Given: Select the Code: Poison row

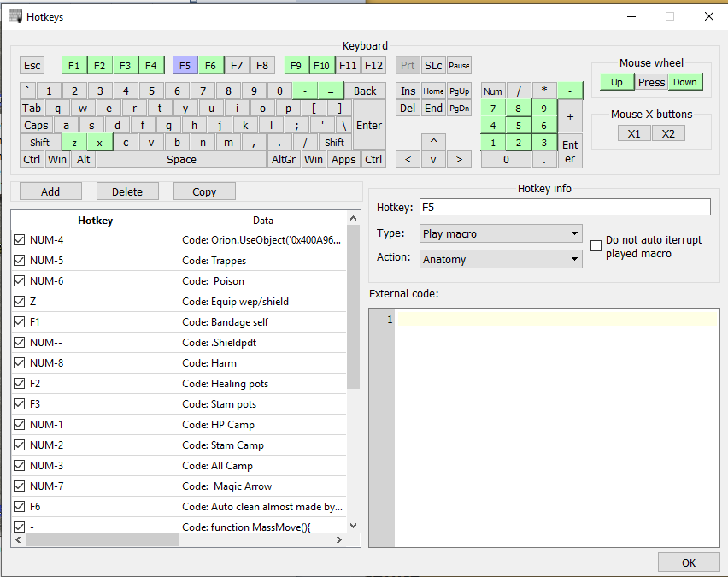Looking at the screenshot, I should point(179,281).
